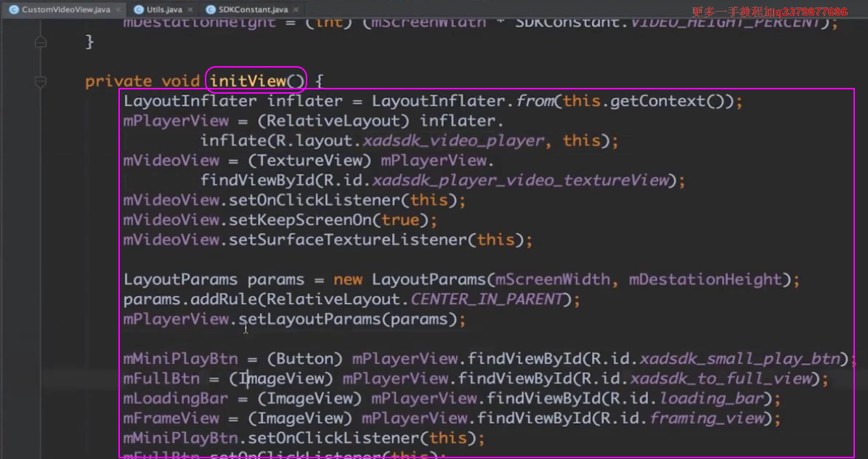Click the class icon on SDKConstant.java tab
This screenshot has width=868, height=459.
[211, 10]
